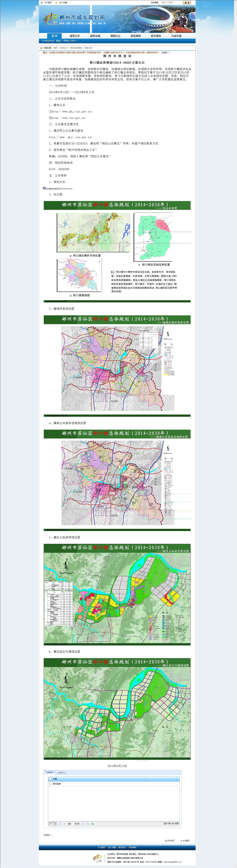Click the 关闭窗口 link
Viewport: 237px width, 868px height.
(x=187, y=841)
